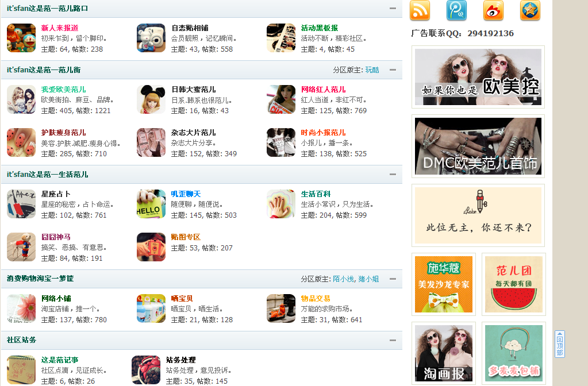
Task: Collapse the 范儿路口 section
Action: (x=393, y=8)
